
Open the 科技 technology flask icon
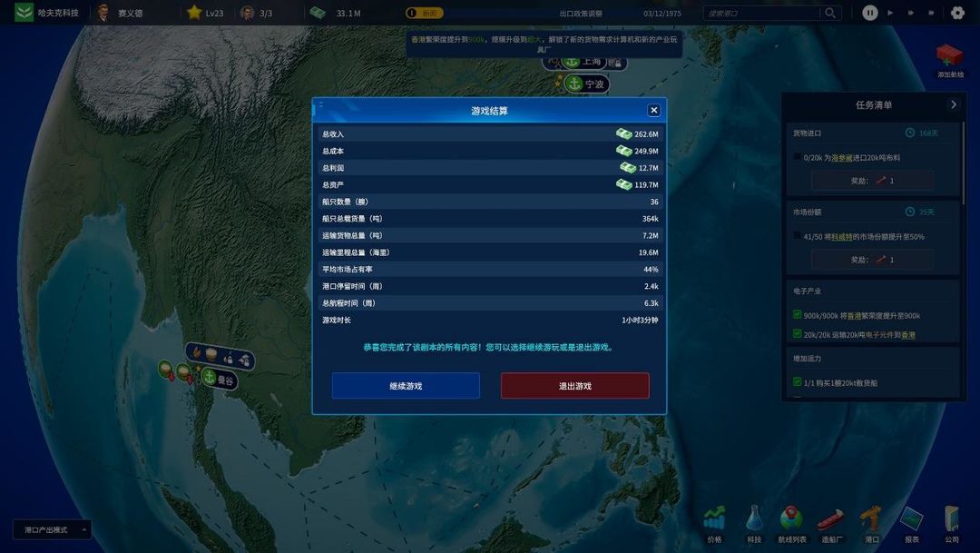pyautogui.click(x=754, y=519)
